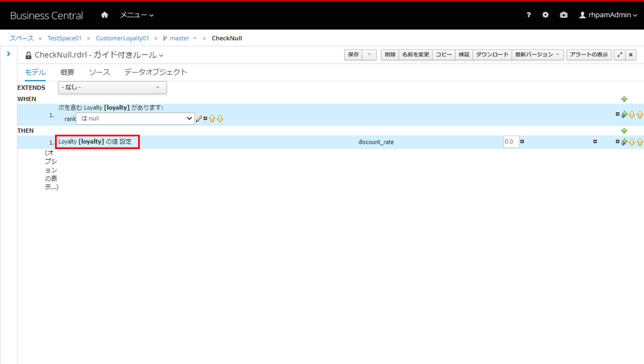644x364 pixels.
Task: Switch to the モデル tab
Action: (x=35, y=72)
